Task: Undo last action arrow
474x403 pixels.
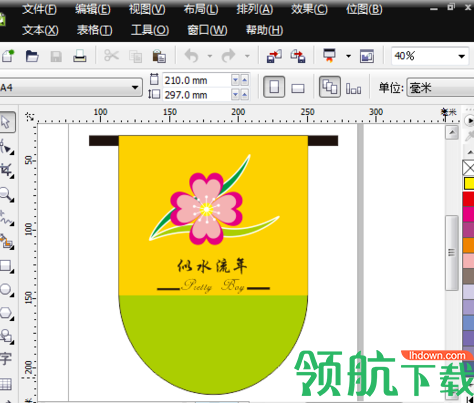Action: pyautogui.click(x=192, y=56)
